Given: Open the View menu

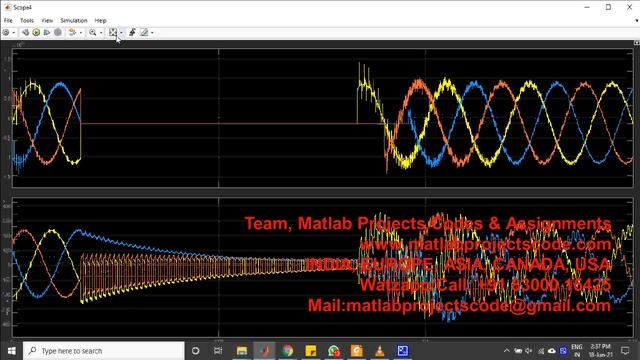Looking at the screenshot, I should click(47, 20).
